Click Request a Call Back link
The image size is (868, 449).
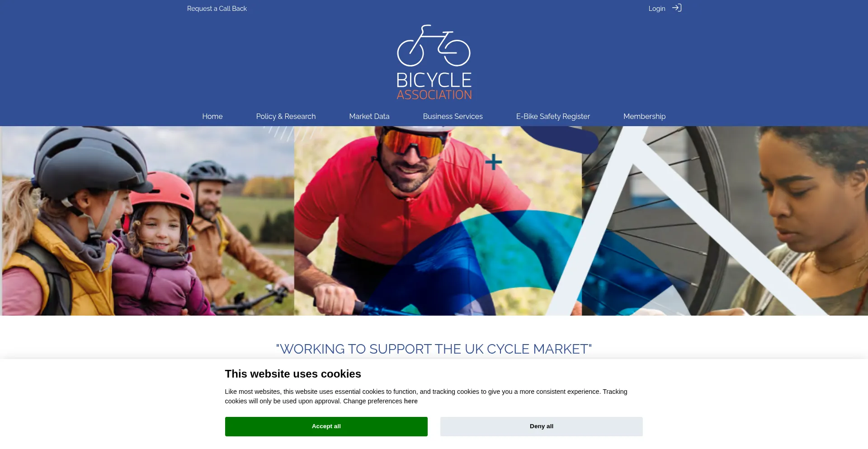pyautogui.click(x=217, y=9)
